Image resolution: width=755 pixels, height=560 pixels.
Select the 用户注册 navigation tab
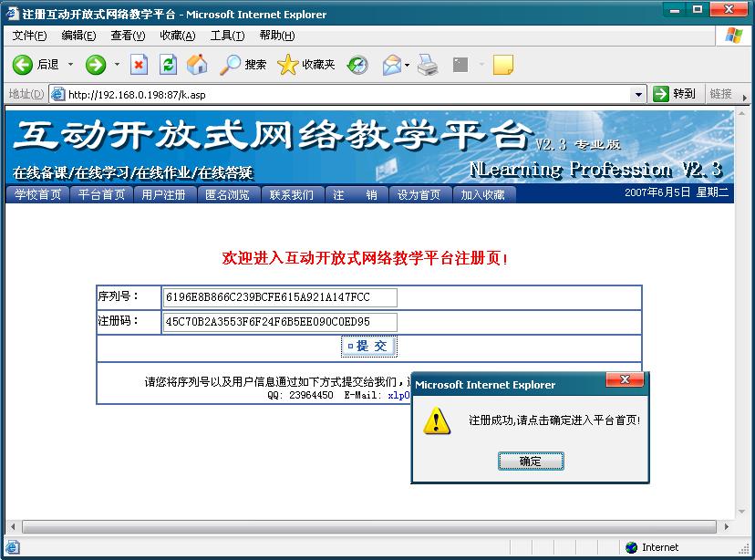pyautogui.click(x=164, y=195)
